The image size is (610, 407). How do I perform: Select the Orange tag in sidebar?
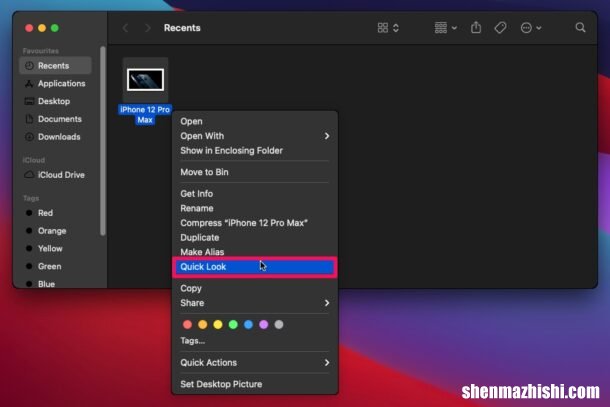[x=55, y=231]
